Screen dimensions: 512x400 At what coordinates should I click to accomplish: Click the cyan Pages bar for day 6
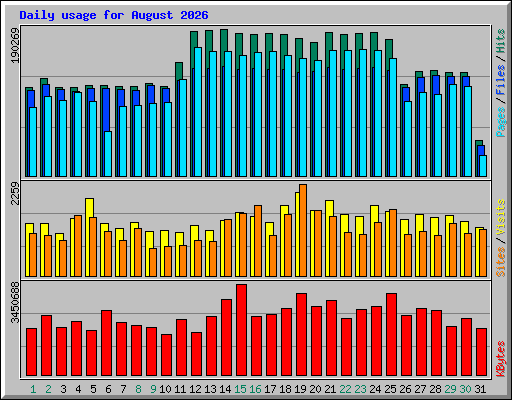coord(108,154)
